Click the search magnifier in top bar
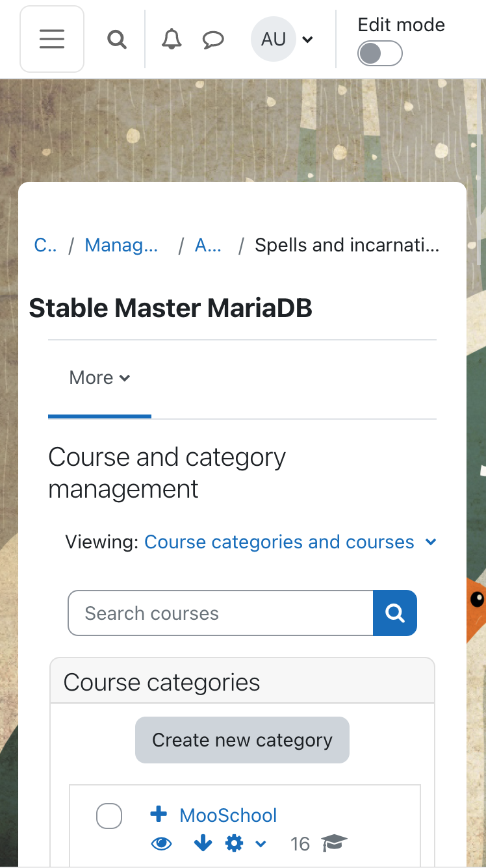Viewport: 486px width, 868px height. [117, 40]
